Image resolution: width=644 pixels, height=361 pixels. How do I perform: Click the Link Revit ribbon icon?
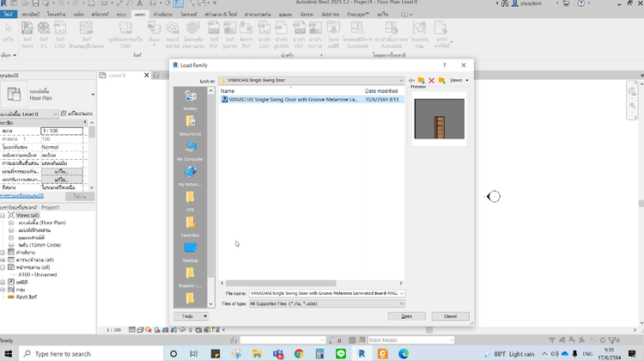tap(27, 35)
